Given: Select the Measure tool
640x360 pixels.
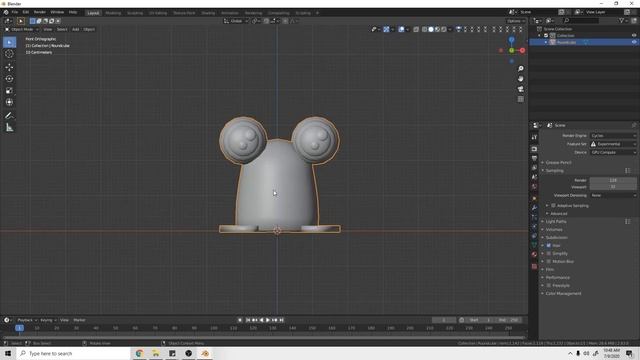Looking at the screenshot, I should tap(9, 128).
